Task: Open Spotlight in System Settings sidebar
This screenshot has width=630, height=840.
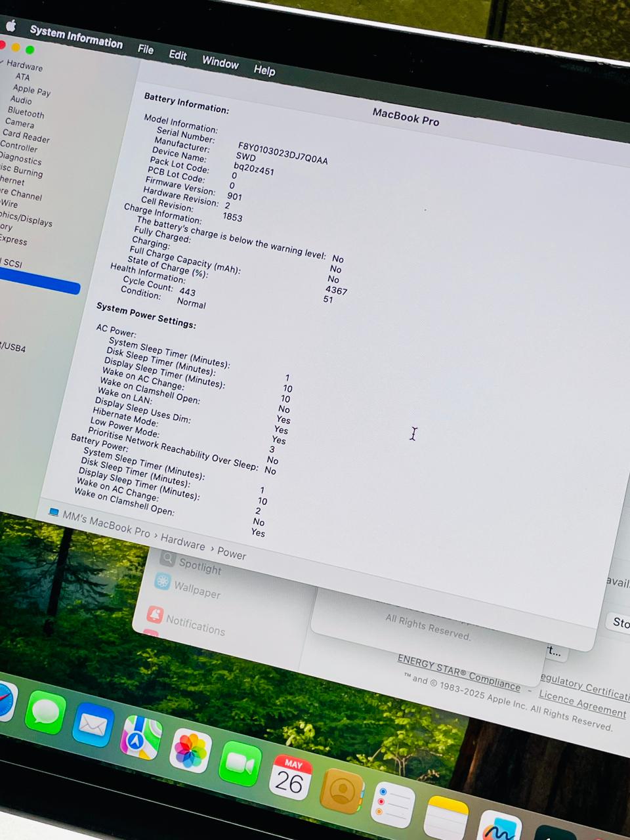Action: click(x=200, y=566)
